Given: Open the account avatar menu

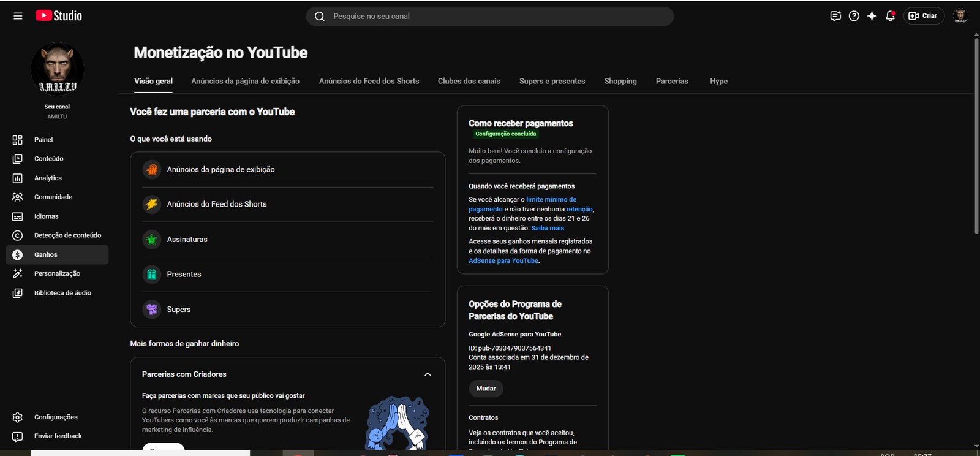Looking at the screenshot, I should click(960, 16).
